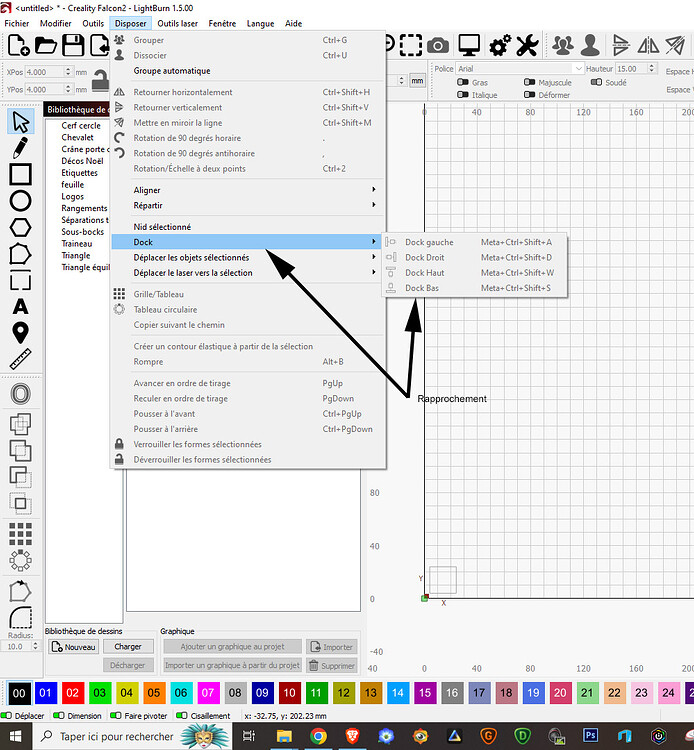Select the radius corner tool
Image resolution: width=694 pixels, height=750 pixels.
21,618
